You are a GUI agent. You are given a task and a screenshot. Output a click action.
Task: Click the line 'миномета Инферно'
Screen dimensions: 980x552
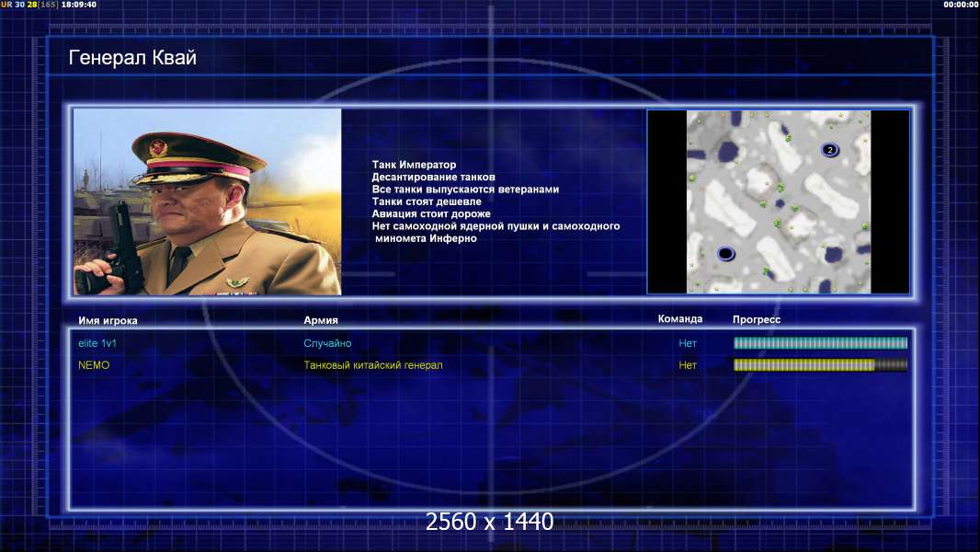click(x=426, y=238)
